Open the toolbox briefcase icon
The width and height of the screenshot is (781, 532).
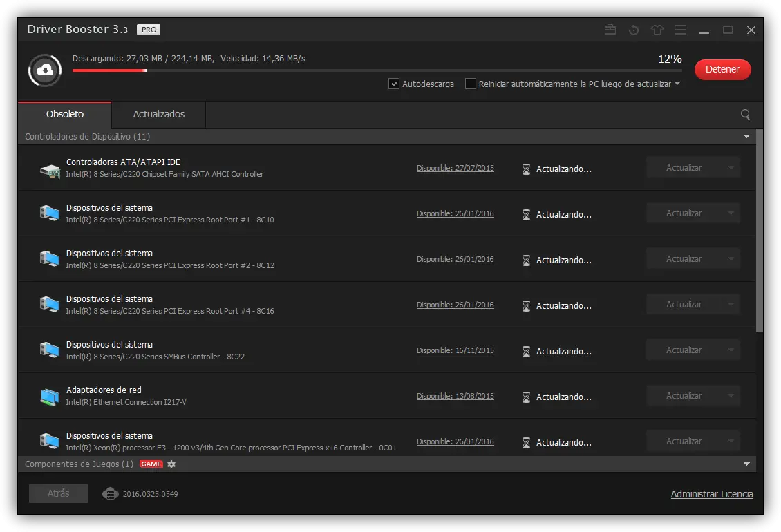point(610,30)
